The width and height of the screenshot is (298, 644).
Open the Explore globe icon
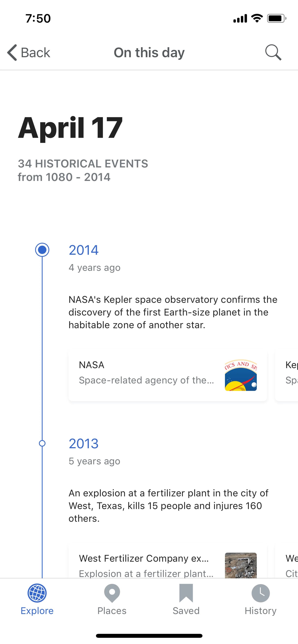tap(37, 593)
